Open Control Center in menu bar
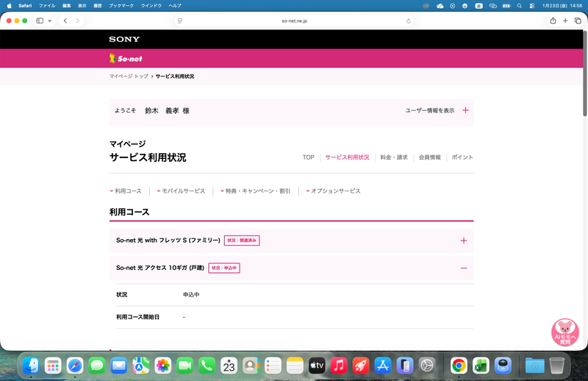 (x=531, y=6)
